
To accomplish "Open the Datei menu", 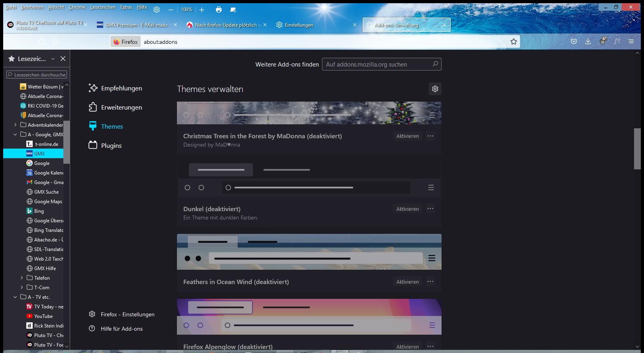I will click(11, 7).
